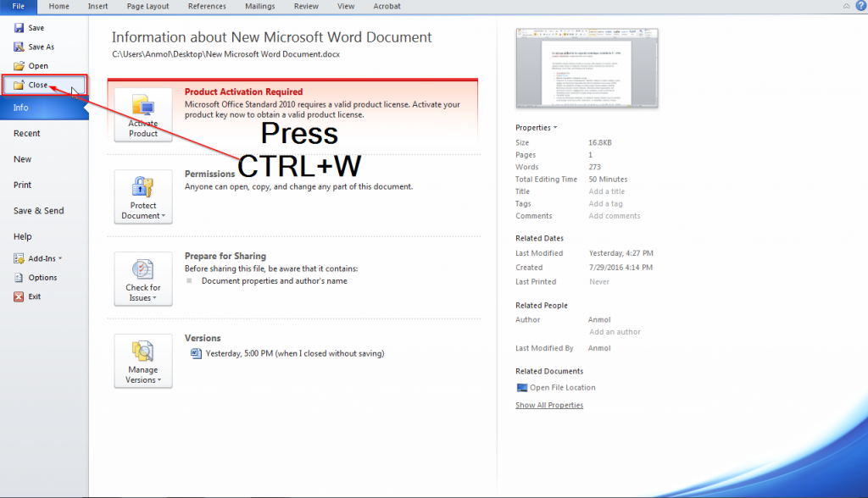Expand the Add-Ins menu arrow
The image size is (868, 498).
60,258
